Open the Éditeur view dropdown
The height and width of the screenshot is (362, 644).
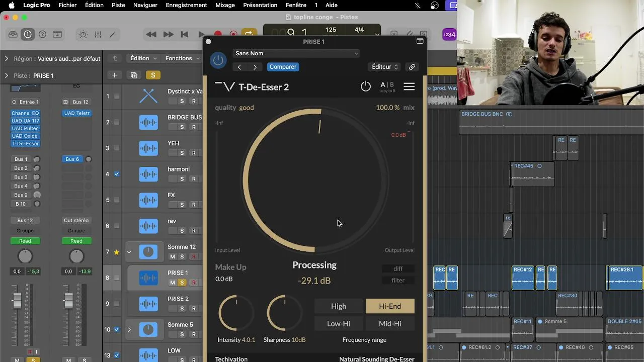point(385,67)
